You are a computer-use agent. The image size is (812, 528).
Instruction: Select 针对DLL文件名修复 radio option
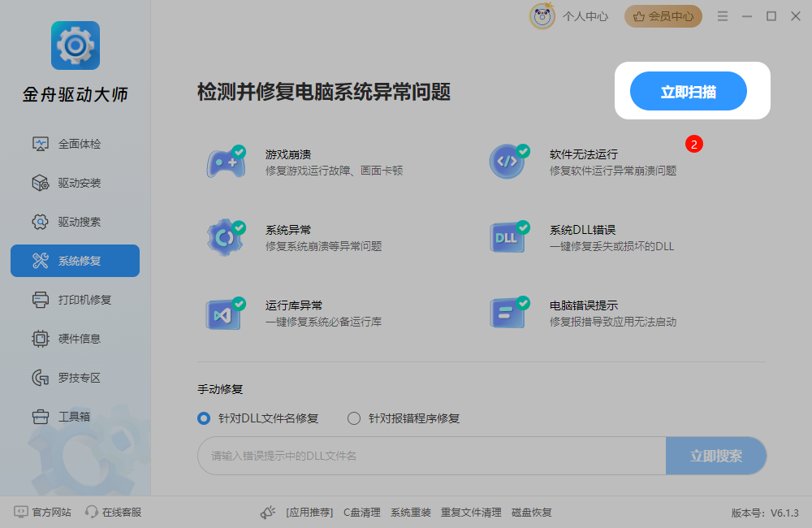[258, 418]
